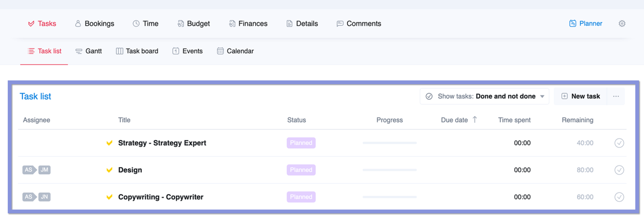Click the New task button

click(x=581, y=96)
